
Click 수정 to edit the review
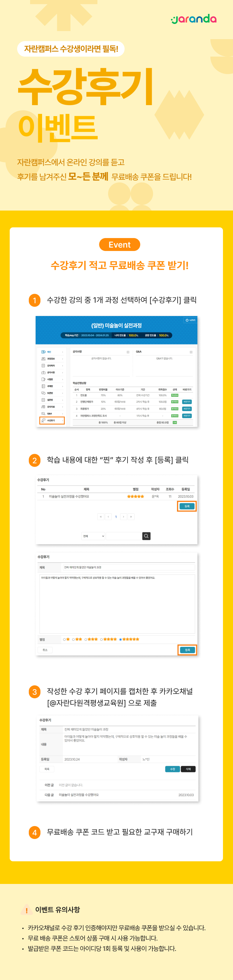[x=172, y=769]
